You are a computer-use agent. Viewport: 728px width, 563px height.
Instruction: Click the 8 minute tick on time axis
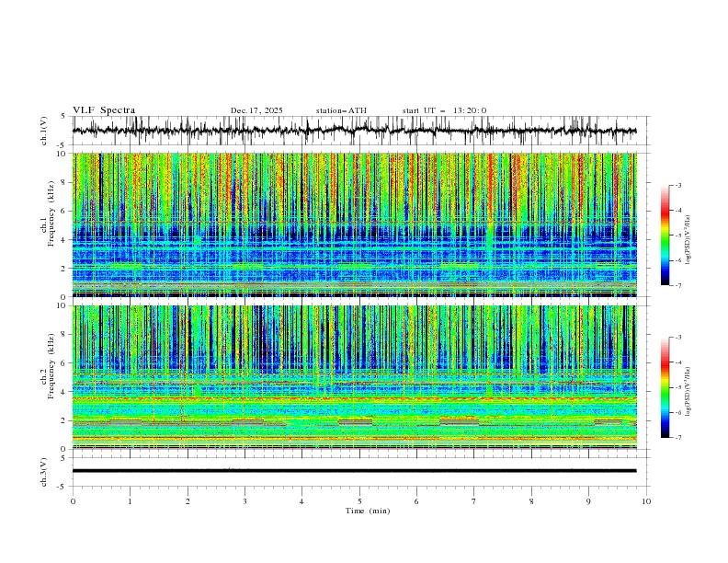531,501
